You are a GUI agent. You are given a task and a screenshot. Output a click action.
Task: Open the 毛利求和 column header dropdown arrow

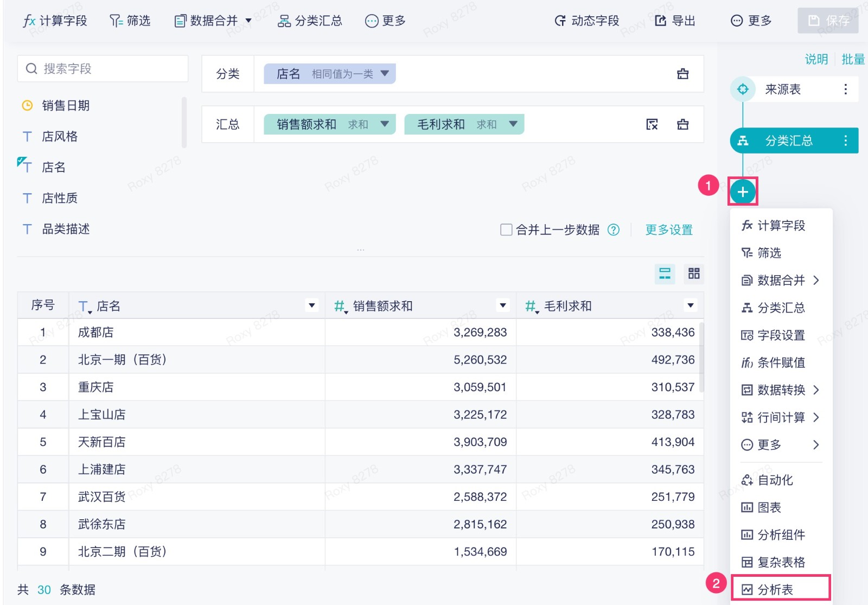(690, 305)
